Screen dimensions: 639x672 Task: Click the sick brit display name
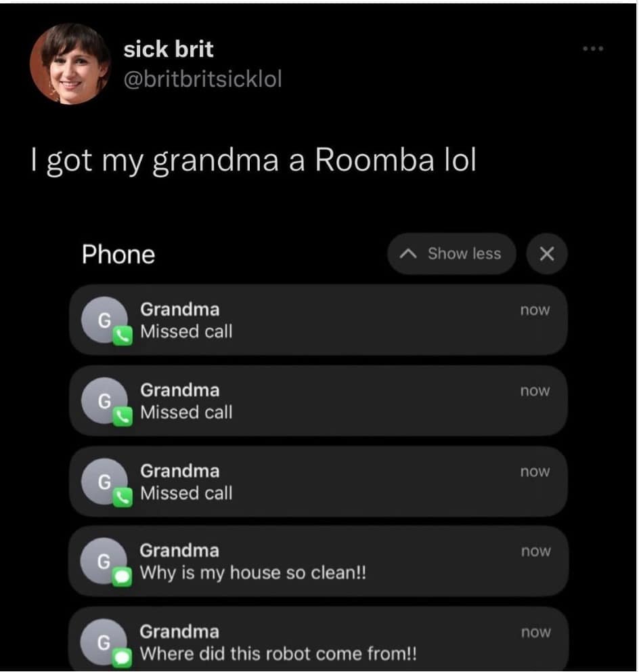(169, 49)
